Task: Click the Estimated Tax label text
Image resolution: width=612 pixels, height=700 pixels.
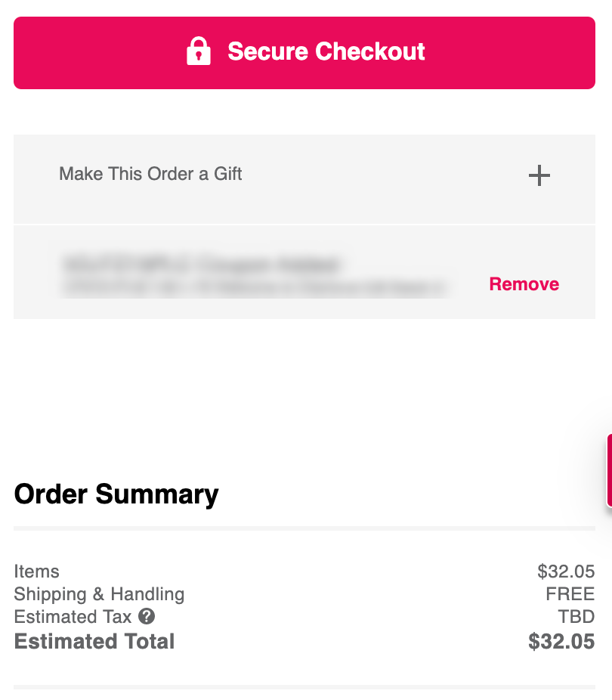Action: click(x=73, y=617)
